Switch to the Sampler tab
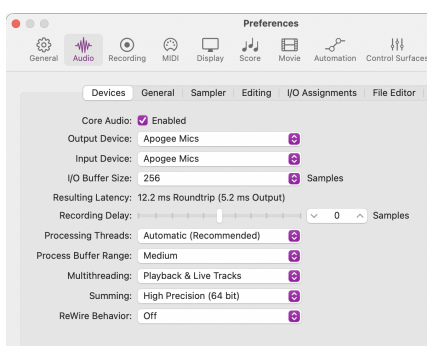This screenshot has width=442, height=363. tap(208, 93)
